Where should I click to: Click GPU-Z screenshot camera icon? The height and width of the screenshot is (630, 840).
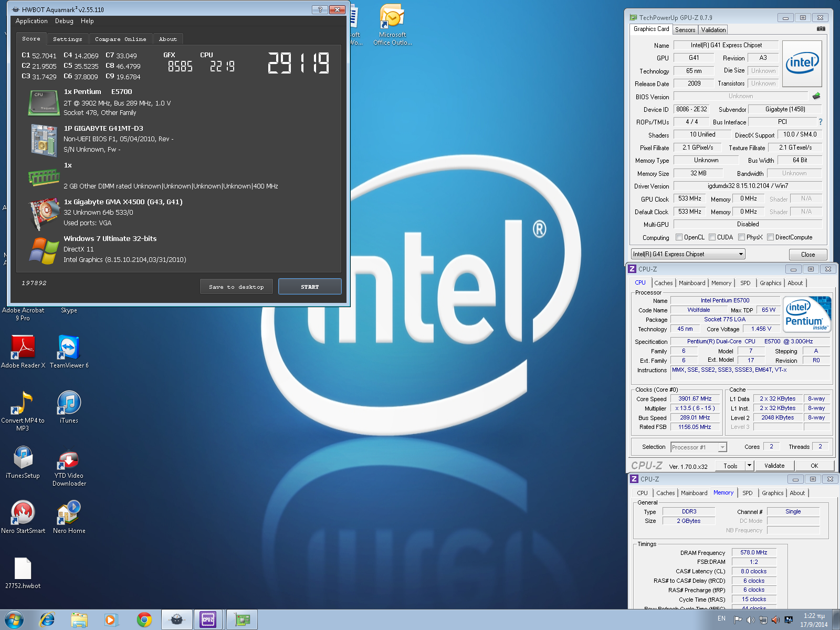821,29
